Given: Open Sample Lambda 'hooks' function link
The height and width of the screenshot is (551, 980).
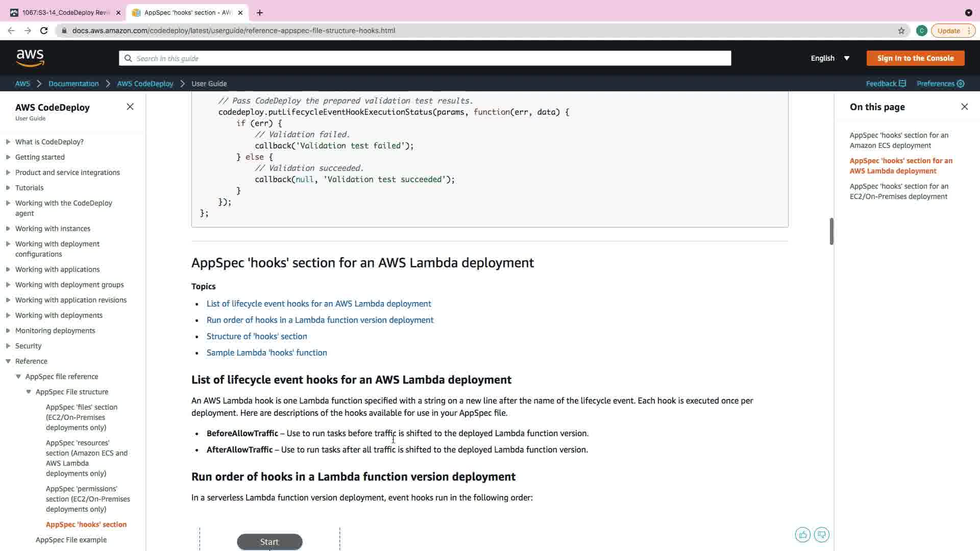Looking at the screenshot, I should [266, 353].
